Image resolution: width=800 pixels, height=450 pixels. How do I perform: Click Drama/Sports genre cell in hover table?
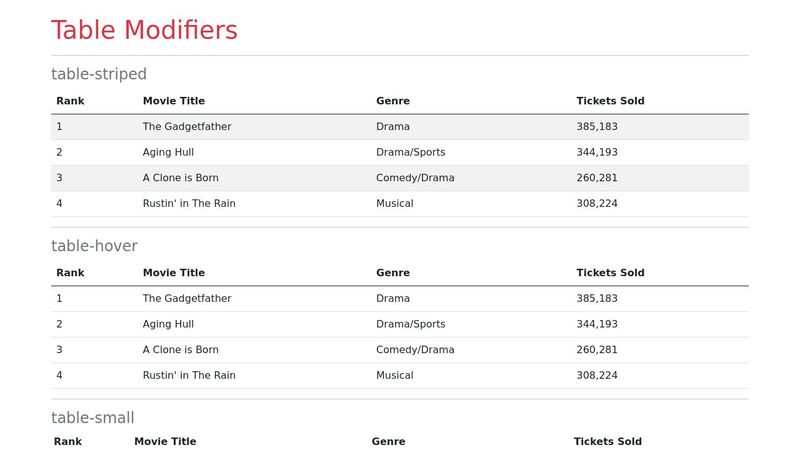(x=410, y=324)
